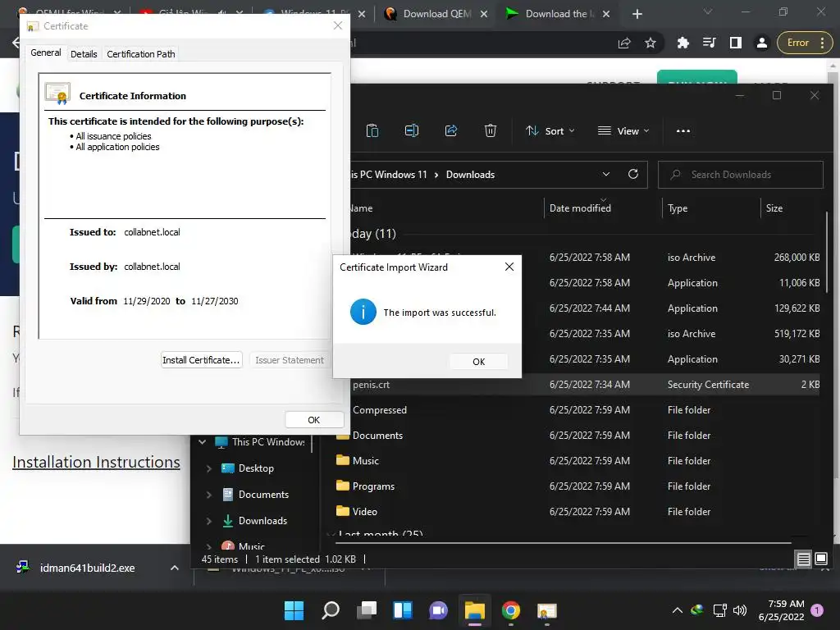Image resolution: width=840 pixels, height=630 pixels.
Task: Click the Paste icon in Explorer toolbar
Action: [x=372, y=130]
